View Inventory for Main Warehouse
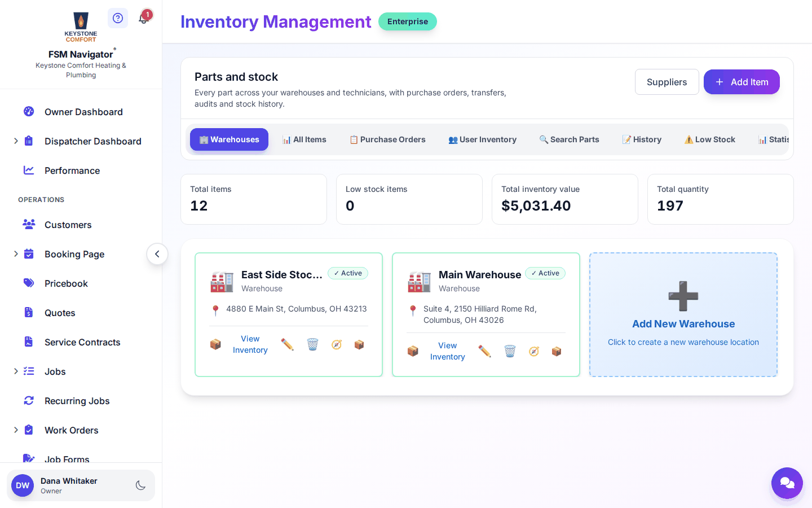This screenshot has height=508, width=812. click(448, 351)
